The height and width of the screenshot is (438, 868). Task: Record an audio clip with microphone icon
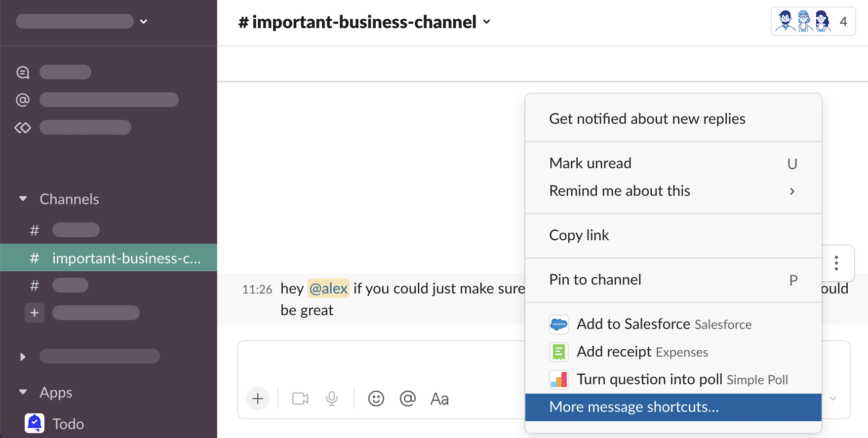click(x=332, y=399)
